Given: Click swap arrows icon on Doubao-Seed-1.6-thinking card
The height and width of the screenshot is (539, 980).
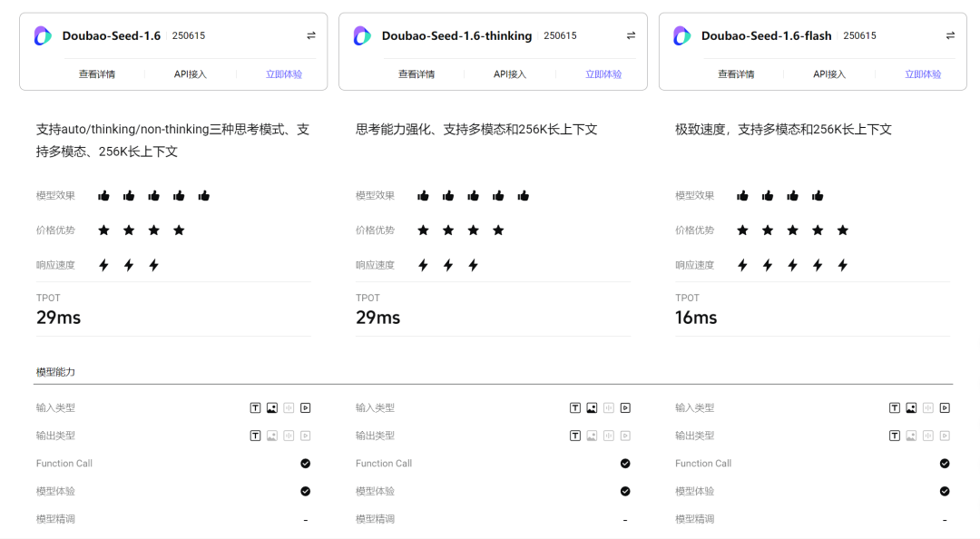Looking at the screenshot, I should pyautogui.click(x=631, y=35).
